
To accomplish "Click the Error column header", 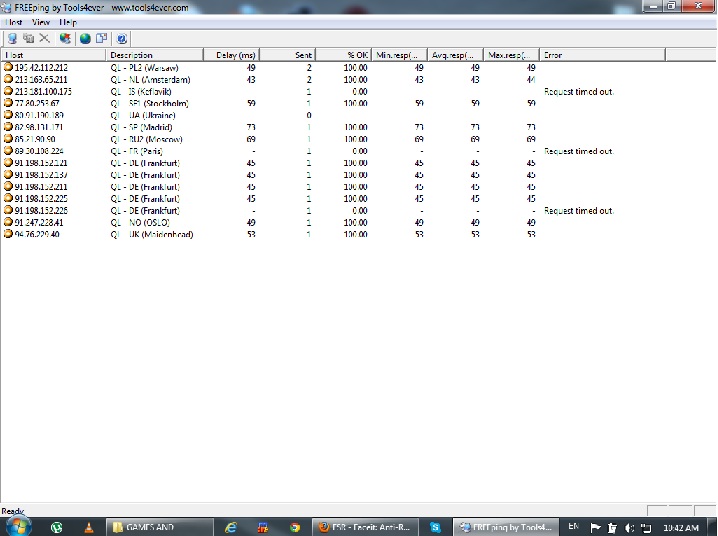I will tap(553, 55).
